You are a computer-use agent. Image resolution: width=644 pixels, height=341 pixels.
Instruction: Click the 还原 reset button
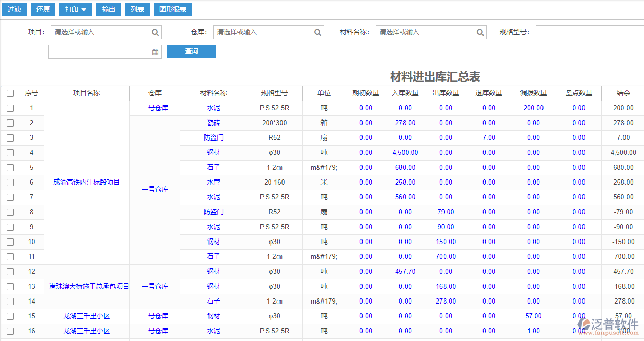(43, 9)
